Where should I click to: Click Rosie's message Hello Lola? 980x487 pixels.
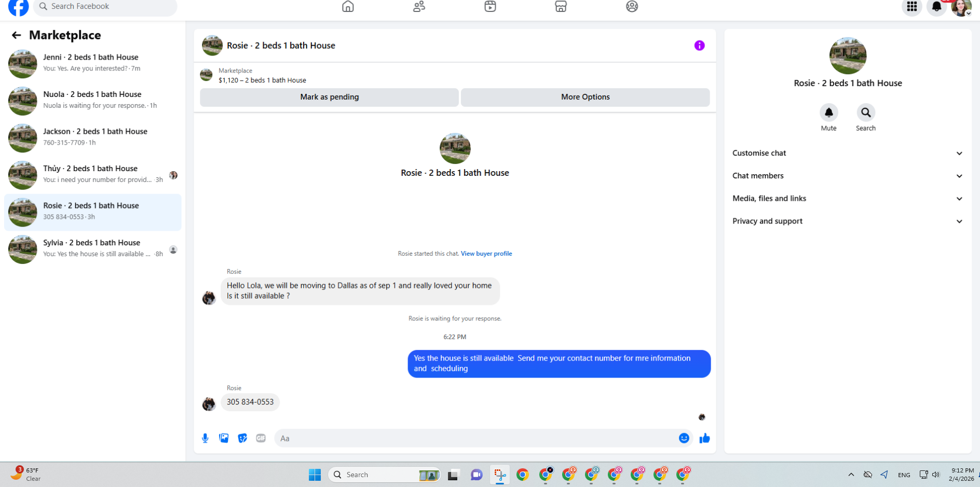tap(360, 291)
